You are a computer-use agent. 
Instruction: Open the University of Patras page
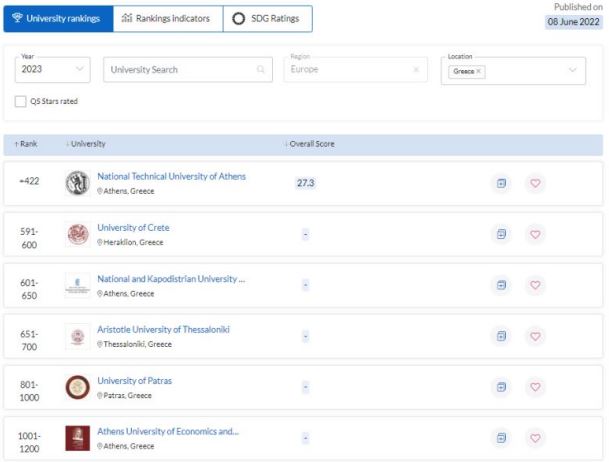[x=135, y=381]
